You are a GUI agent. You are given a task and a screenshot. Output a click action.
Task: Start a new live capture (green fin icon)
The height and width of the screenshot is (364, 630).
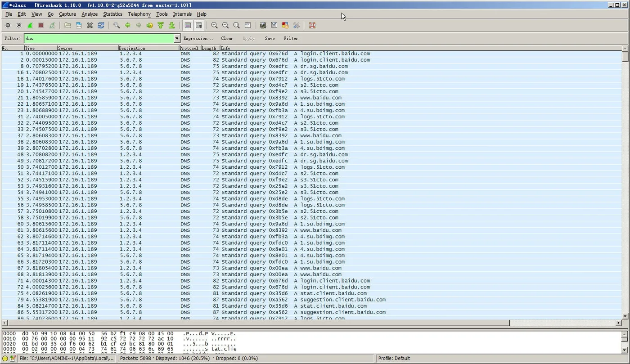pyautogui.click(x=30, y=26)
